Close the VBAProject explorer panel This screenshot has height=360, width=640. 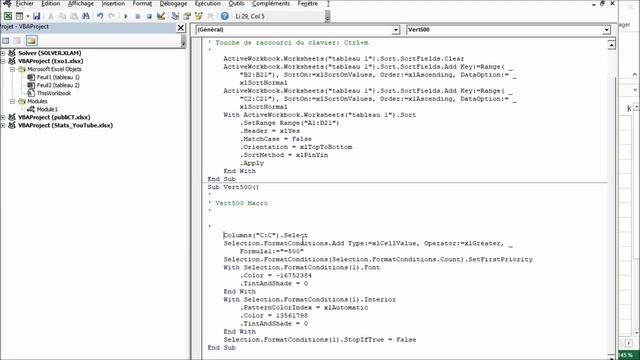pyautogui.click(x=181, y=28)
